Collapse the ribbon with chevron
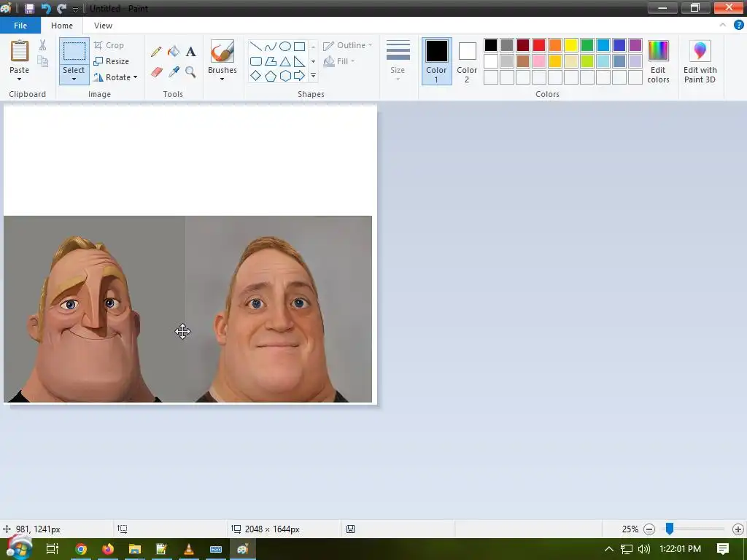Image resolution: width=747 pixels, height=560 pixels. coord(723,26)
